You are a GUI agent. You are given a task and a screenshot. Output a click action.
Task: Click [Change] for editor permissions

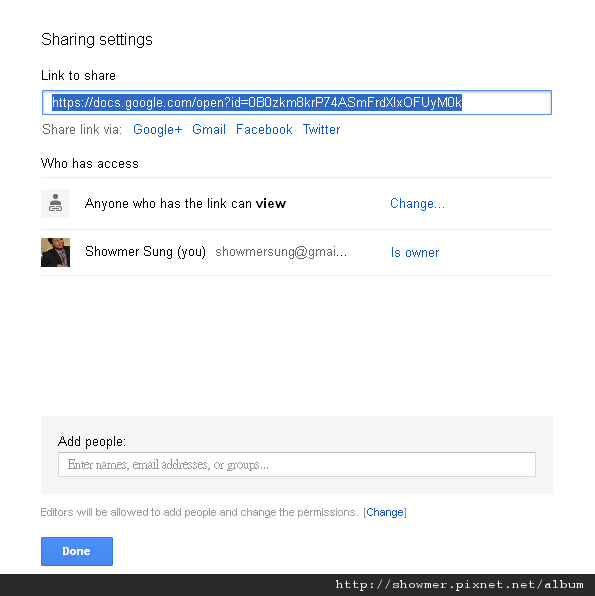click(385, 512)
